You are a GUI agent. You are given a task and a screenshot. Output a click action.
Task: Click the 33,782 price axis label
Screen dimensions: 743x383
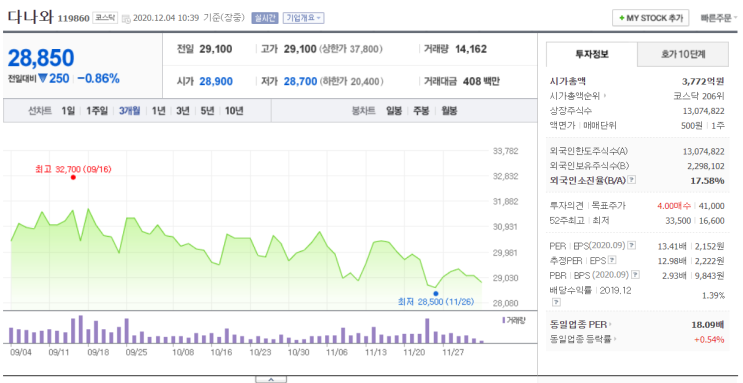click(506, 151)
